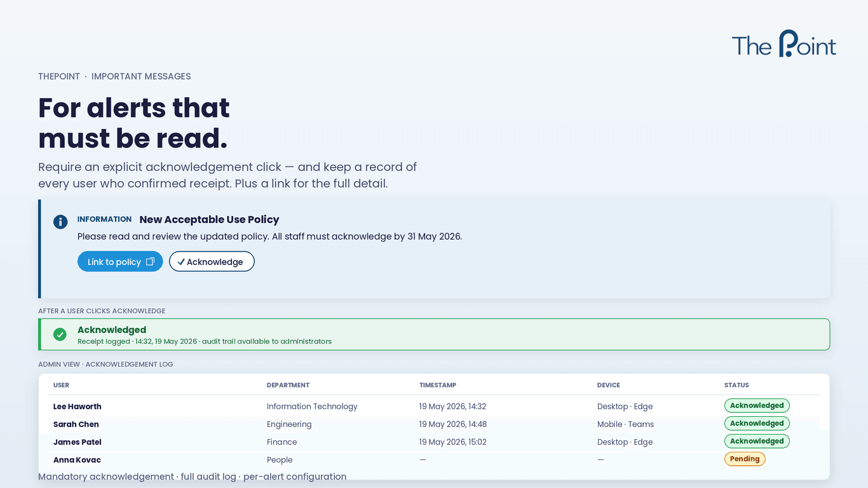Screen dimensions: 868x488
Task: Click the New Acceptable Use Policy title
Action: pyautogui.click(x=210, y=219)
